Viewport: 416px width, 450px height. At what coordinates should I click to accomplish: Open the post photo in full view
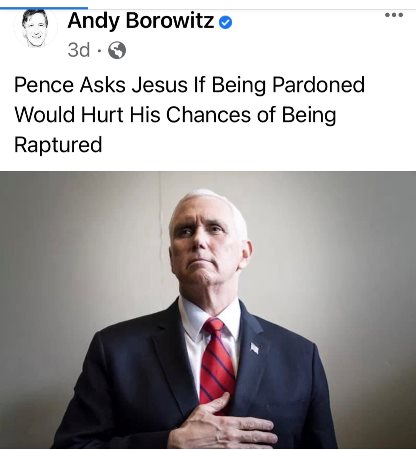(208, 310)
